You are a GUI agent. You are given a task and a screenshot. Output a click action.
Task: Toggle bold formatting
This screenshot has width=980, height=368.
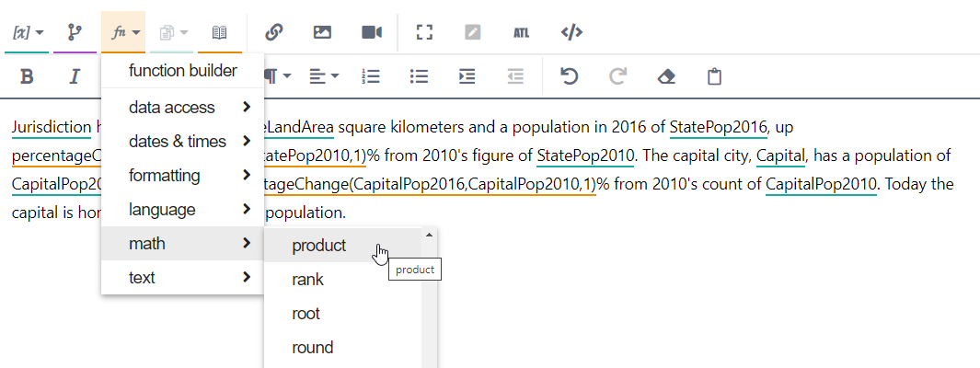click(27, 76)
